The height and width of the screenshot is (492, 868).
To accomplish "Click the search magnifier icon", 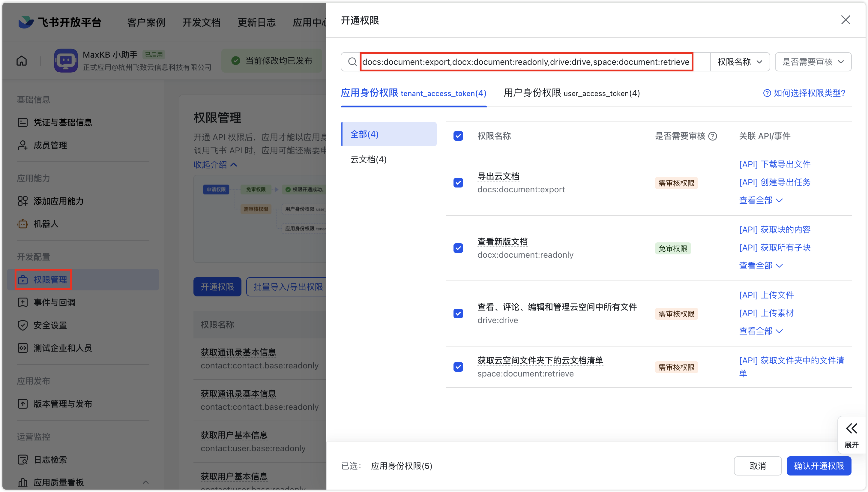I will tap(352, 62).
